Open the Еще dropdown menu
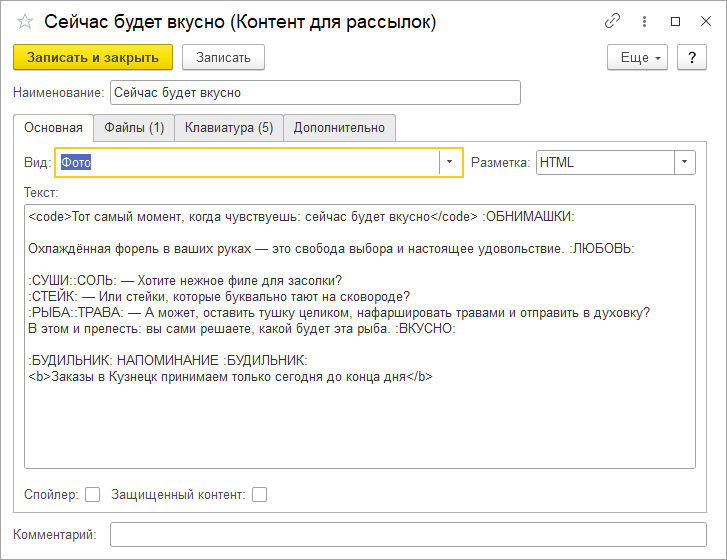The height and width of the screenshot is (560, 727). click(x=637, y=57)
